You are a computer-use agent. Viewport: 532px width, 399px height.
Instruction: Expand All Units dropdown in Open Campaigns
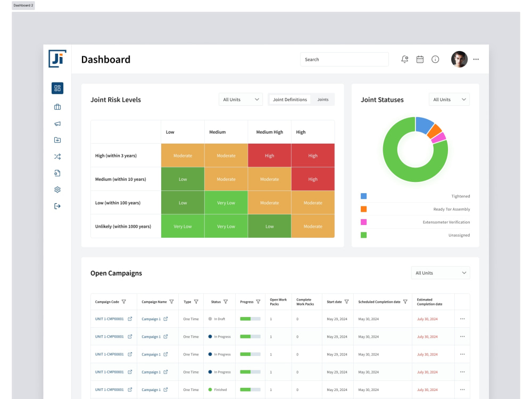[x=440, y=273]
